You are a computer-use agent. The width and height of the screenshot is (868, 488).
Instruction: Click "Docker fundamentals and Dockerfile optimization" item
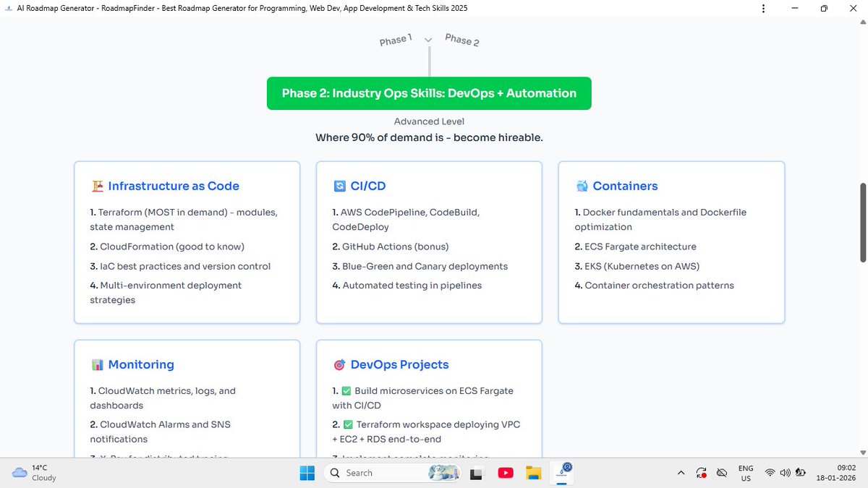(660, 220)
